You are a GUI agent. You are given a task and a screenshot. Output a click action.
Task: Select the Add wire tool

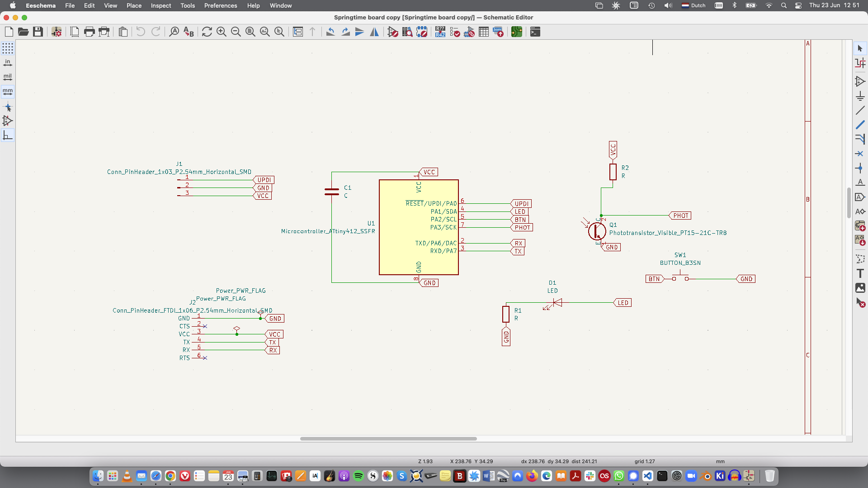(860, 110)
